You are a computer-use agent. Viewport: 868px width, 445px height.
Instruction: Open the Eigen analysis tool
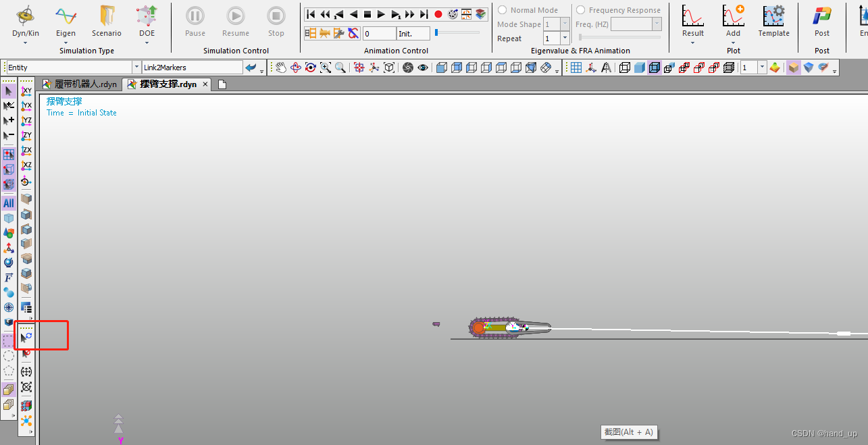tap(66, 20)
